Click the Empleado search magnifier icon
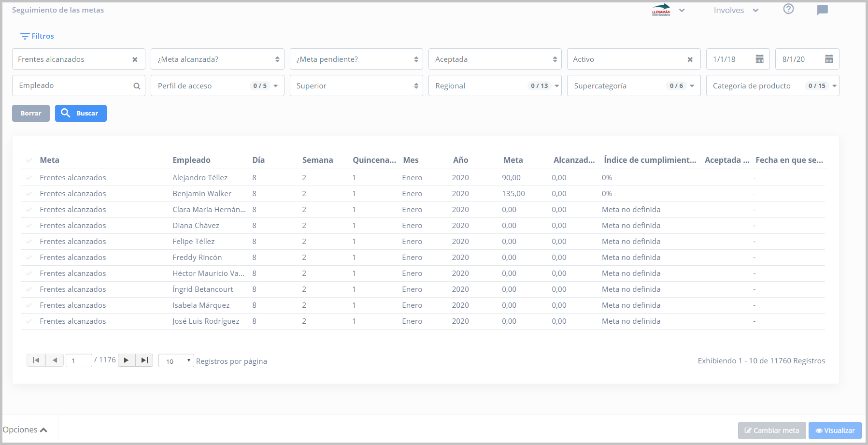Viewport: 868px width, 445px height. 137,86
